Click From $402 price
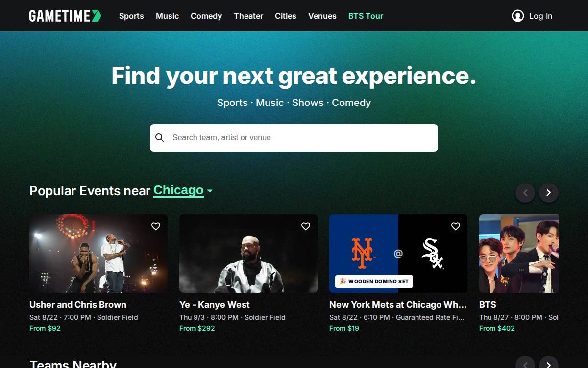588x368 pixels. [x=497, y=328]
